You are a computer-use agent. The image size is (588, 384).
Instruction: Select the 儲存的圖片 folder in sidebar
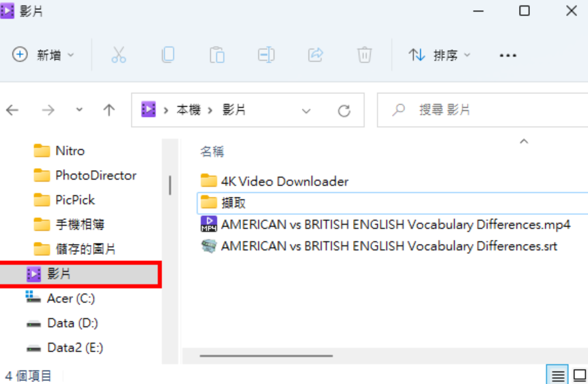[x=74, y=249]
